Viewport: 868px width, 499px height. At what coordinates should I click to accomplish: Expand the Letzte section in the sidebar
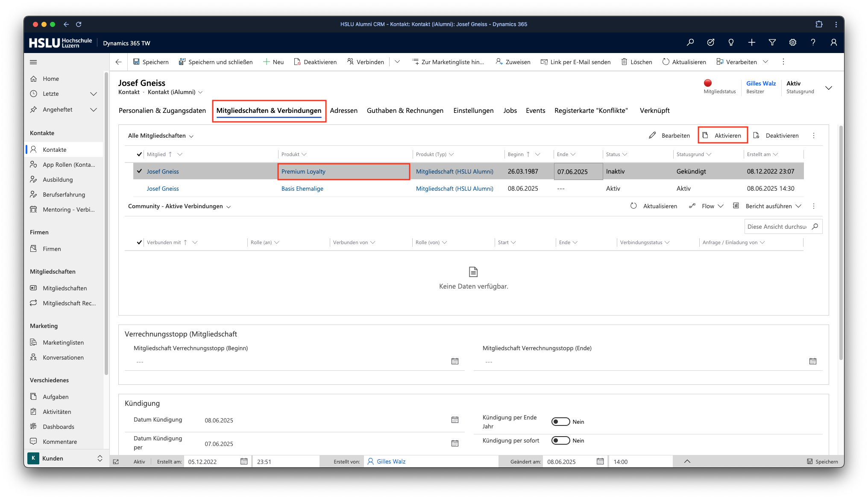(93, 94)
